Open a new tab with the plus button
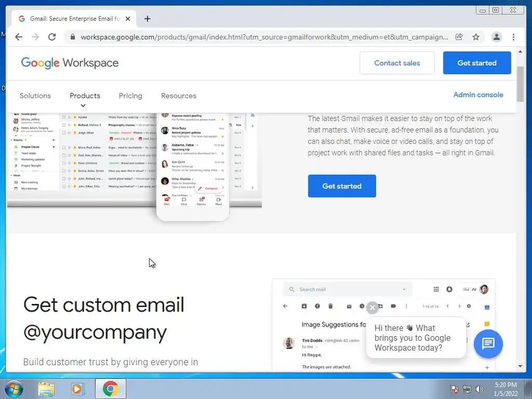The width and height of the screenshot is (532, 399). pos(147,19)
